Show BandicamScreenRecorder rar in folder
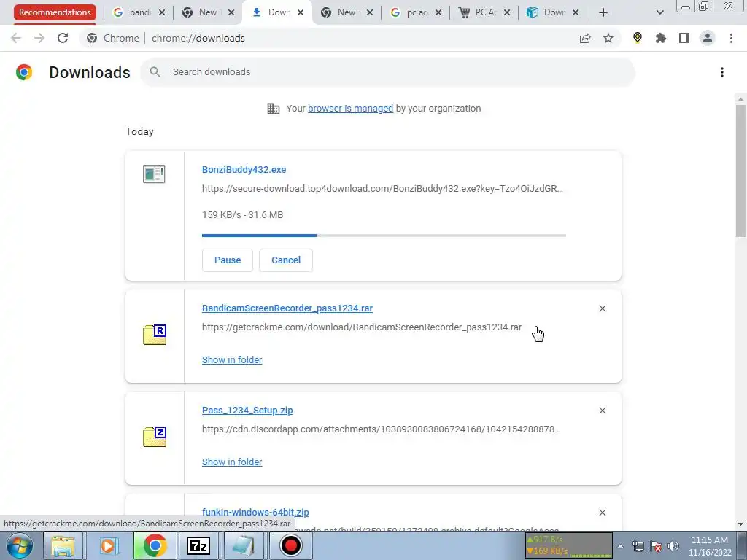 coord(232,360)
